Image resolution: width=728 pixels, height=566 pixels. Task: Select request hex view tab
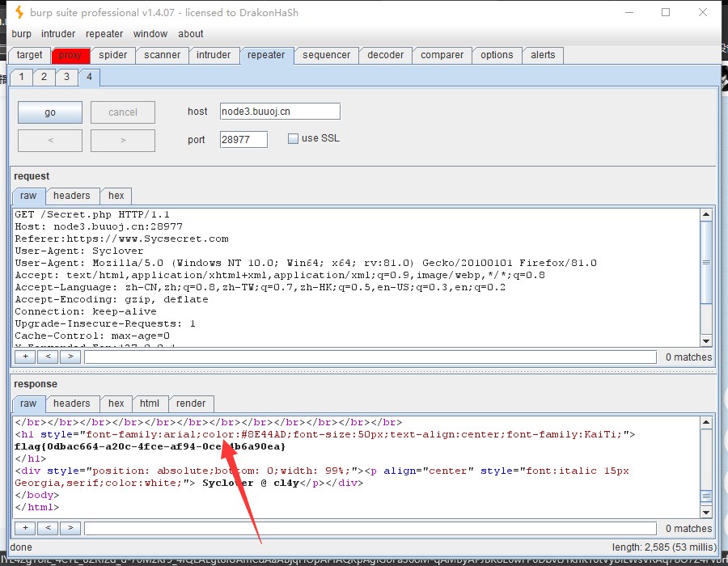116,196
